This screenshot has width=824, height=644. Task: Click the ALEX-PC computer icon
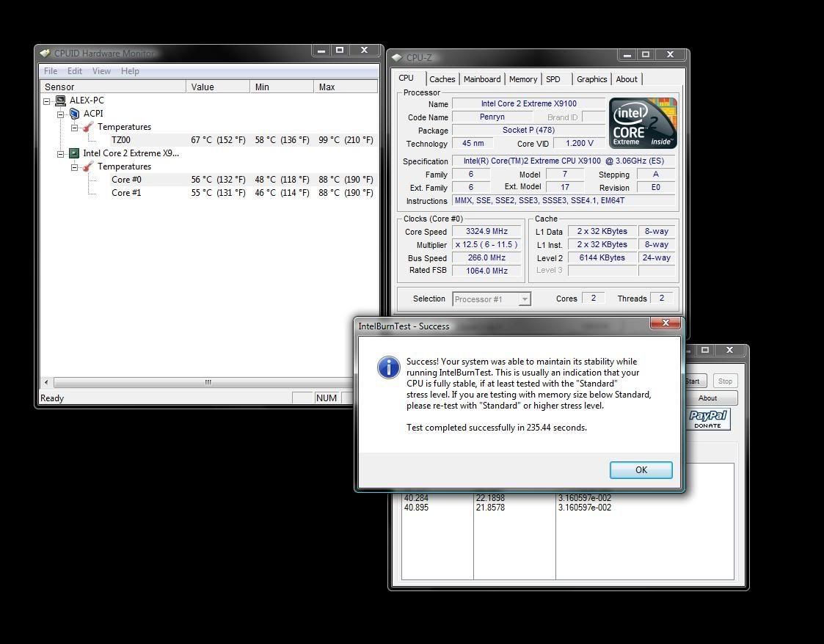click(x=60, y=100)
